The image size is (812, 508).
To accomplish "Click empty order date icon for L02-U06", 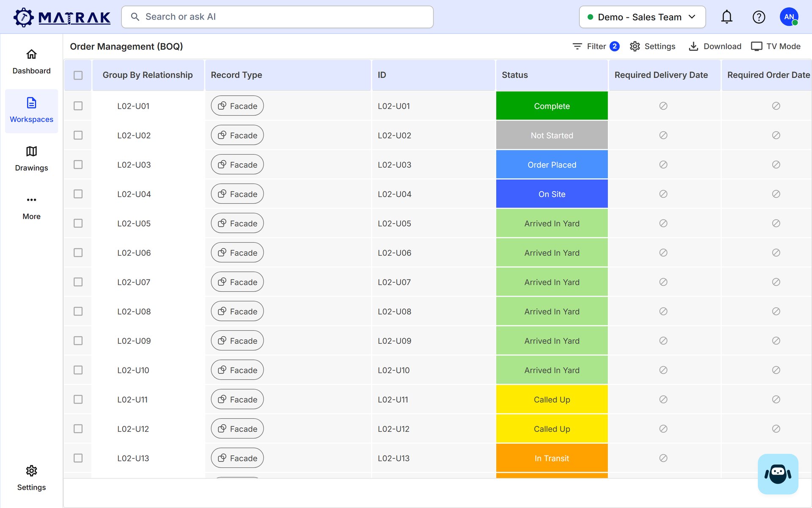I will click(776, 252).
